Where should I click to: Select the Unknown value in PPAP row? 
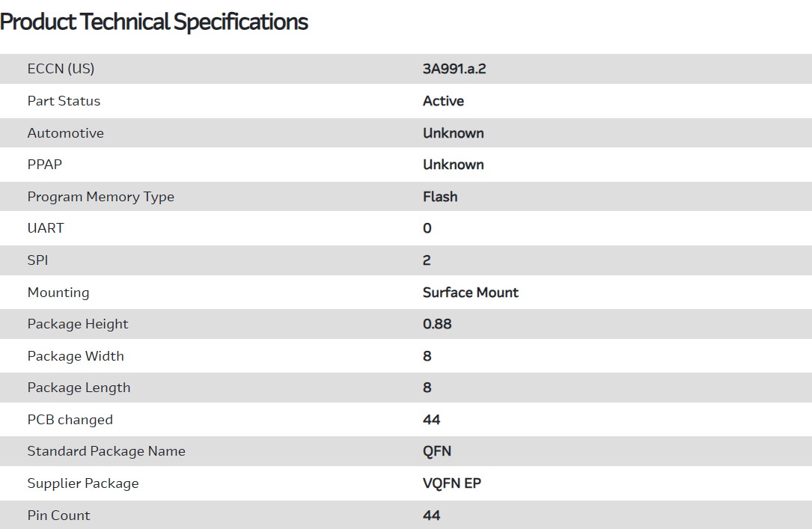click(x=453, y=165)
